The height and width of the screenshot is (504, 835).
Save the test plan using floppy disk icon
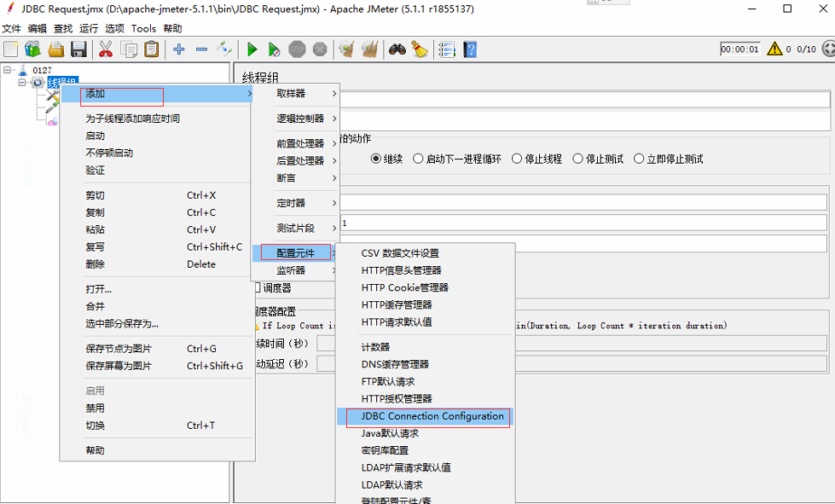79,49
